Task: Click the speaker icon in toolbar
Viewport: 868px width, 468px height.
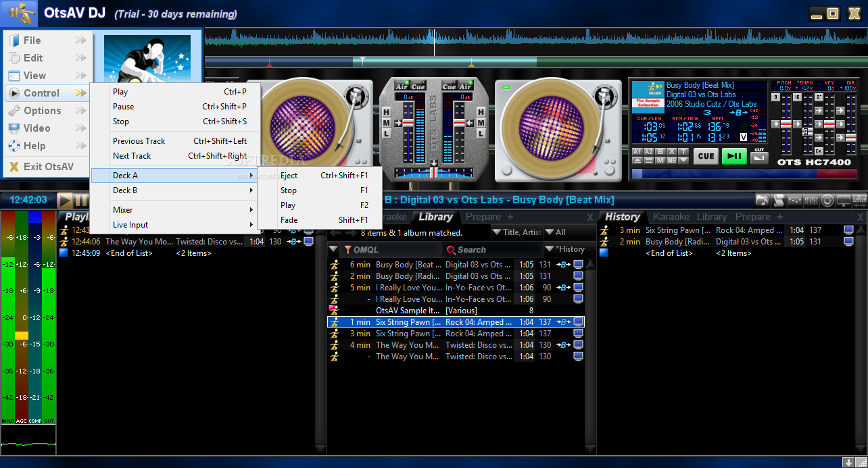Action: click(827, 201)
